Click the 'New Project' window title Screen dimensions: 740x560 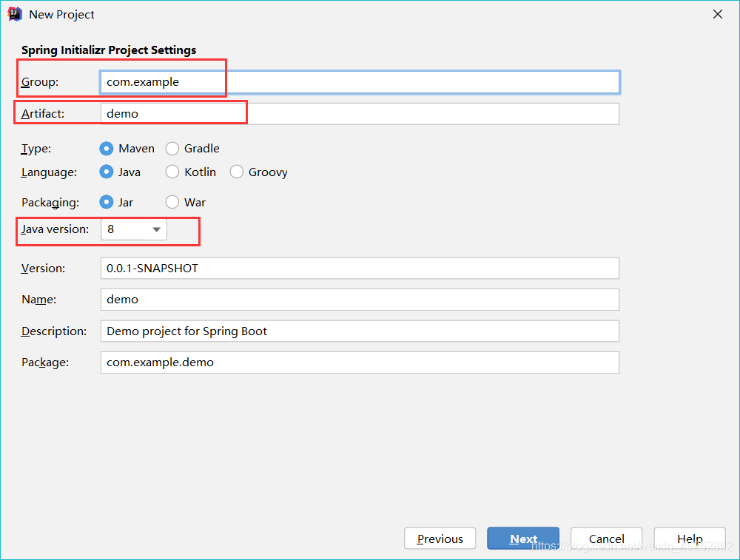62,15
